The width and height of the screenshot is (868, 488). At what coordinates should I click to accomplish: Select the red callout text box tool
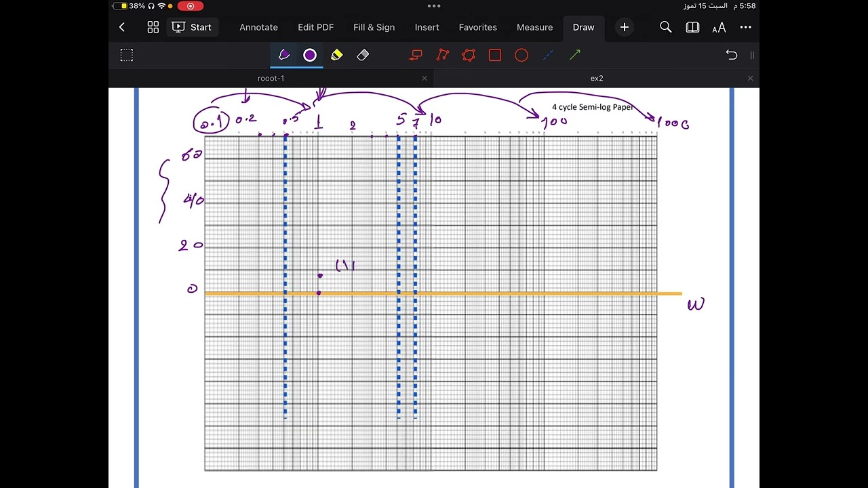[x=416, y=55]
